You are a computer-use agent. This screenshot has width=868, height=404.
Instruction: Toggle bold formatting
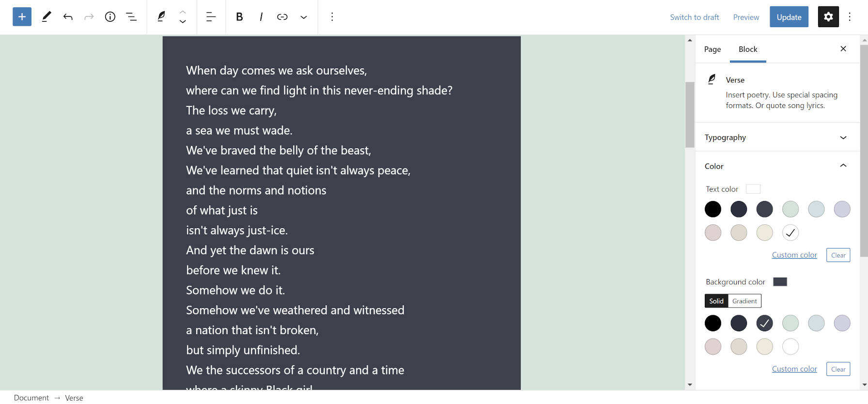[x=239, y=17]
